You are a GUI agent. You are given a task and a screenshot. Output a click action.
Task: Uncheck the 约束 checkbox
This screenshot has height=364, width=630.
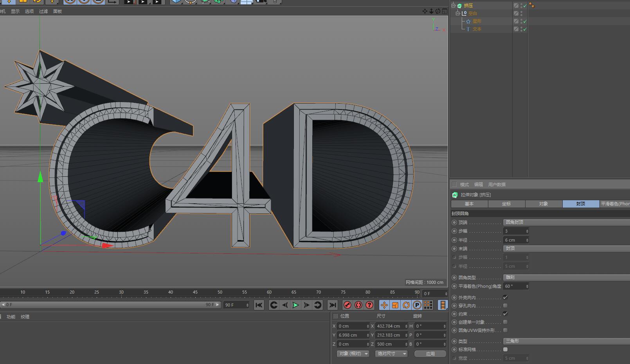tap(505, 314)
